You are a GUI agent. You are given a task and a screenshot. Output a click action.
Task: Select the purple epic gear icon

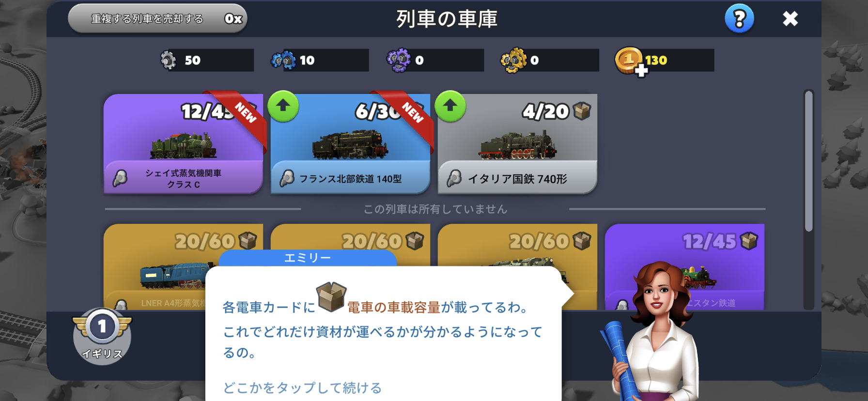[x=398, y=61]
